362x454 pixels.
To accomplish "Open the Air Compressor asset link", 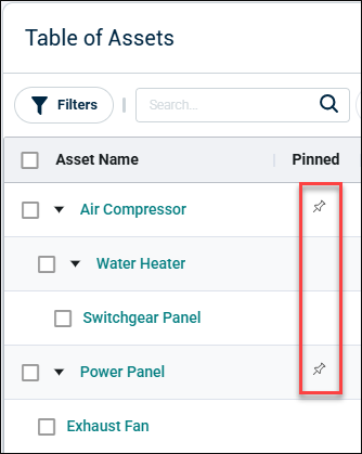I will point(133,210).
